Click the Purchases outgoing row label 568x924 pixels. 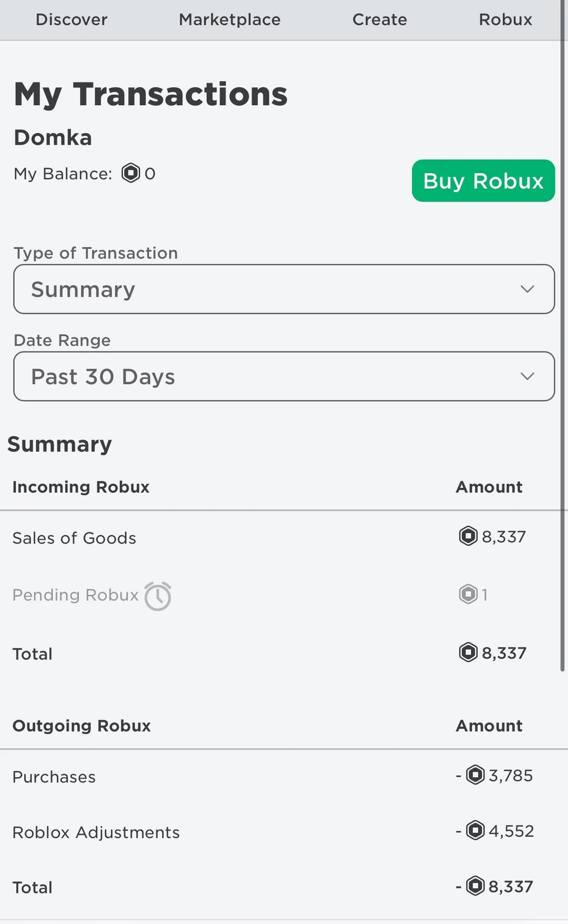tap(54, 777)
